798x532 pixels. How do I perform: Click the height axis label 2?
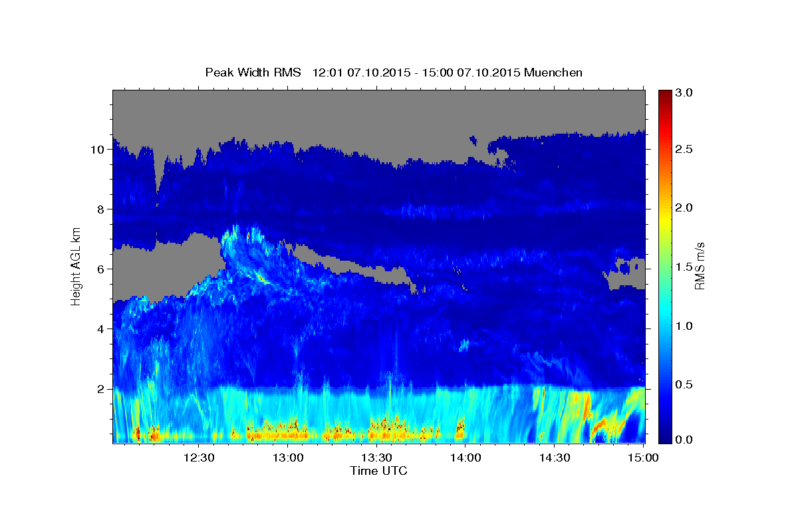coord(102,389)
